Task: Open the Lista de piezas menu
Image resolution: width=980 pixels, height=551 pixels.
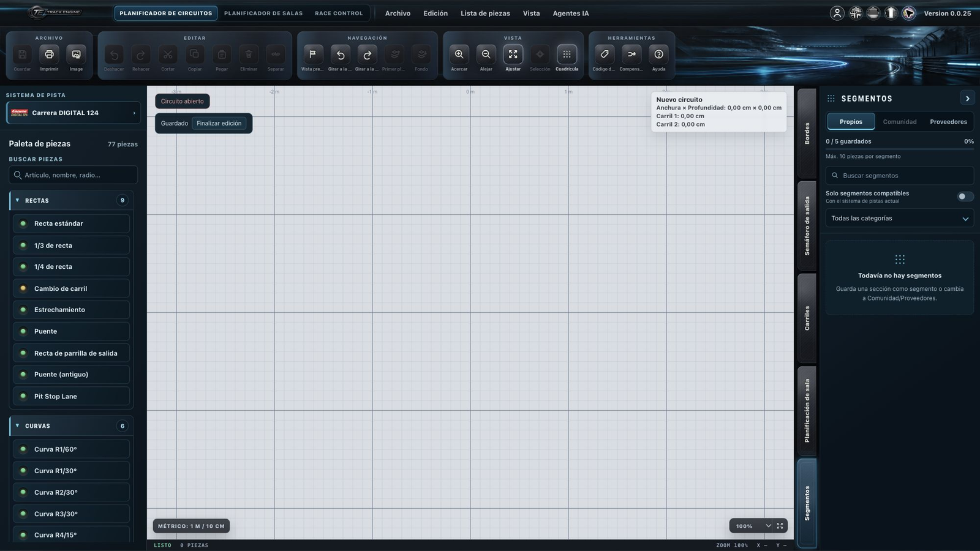Action: pyautogui.click(x=485, y=13)
